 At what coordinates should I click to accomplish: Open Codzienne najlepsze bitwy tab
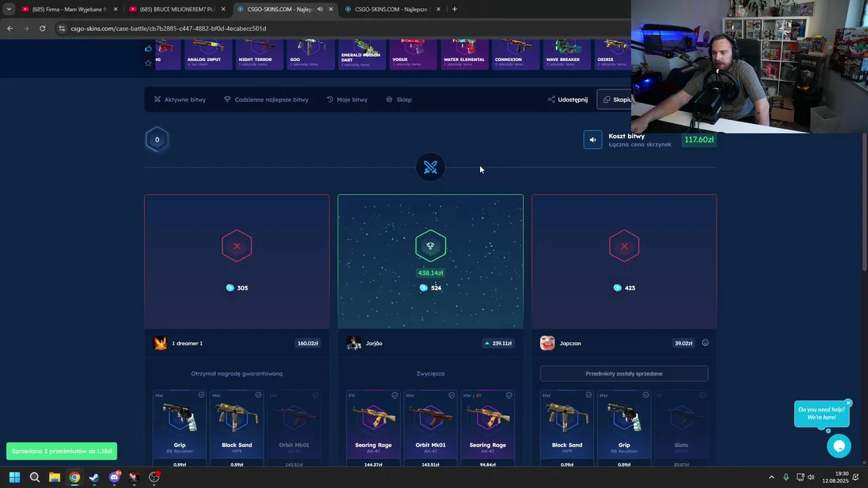[x=266, y=100]
